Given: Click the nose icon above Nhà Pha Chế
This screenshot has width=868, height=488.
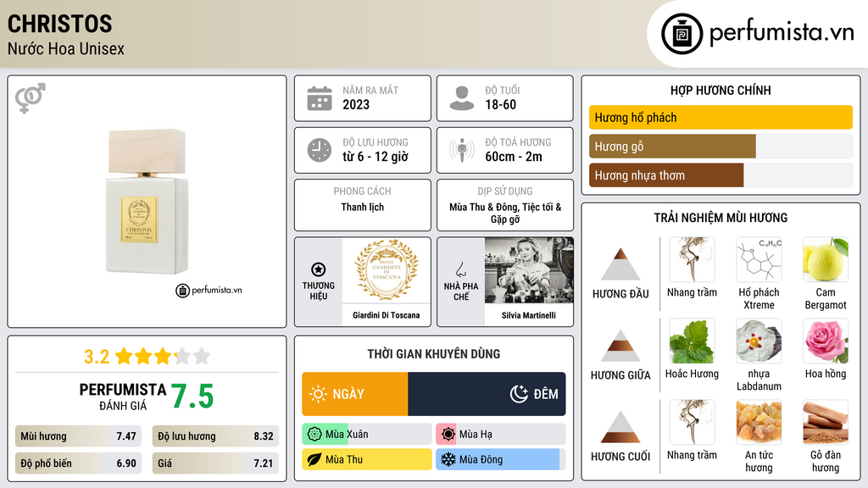Looking at the screenshot, I should (x=460, y=269).
